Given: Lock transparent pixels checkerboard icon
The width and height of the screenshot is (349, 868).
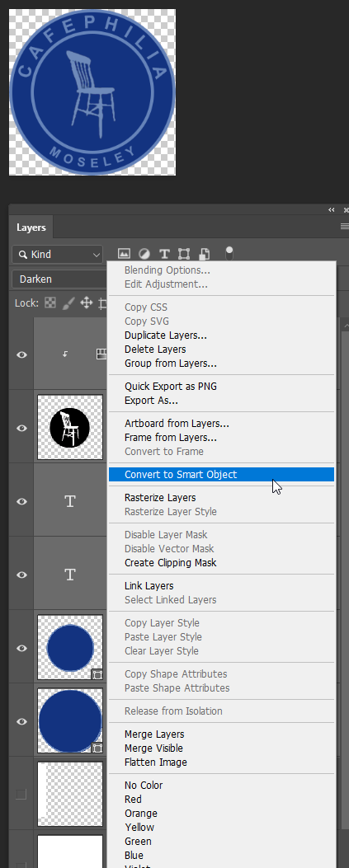Looking at the screenshot, I should click(x=50, y=303).
